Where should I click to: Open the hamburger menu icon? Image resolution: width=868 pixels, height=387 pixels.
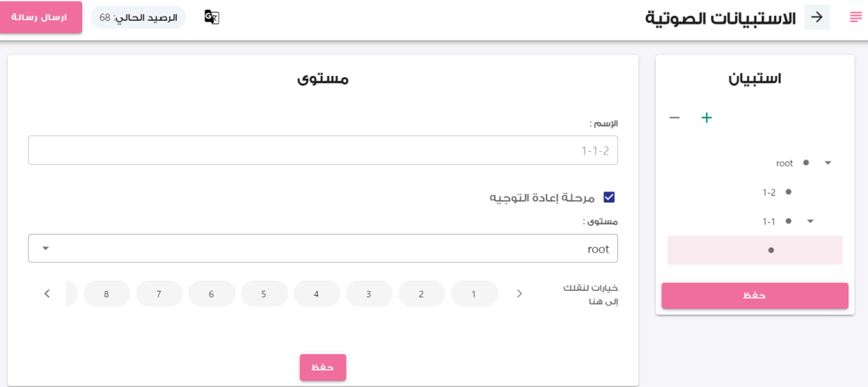[855, 17]
